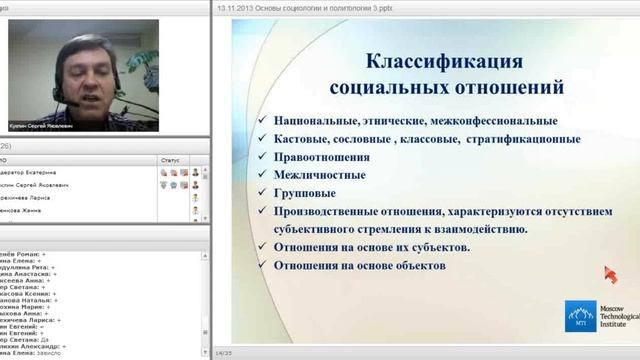
Task: Click chat message from Ксения
Action: (x=28, y=293)
